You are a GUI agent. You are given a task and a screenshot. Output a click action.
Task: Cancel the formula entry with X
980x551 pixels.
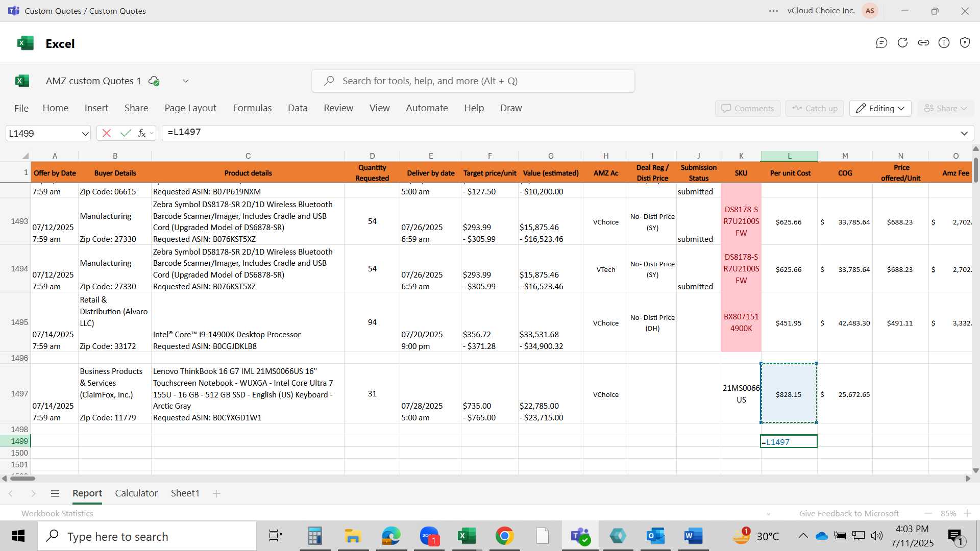pyautogui.click(x=107, y=133)
